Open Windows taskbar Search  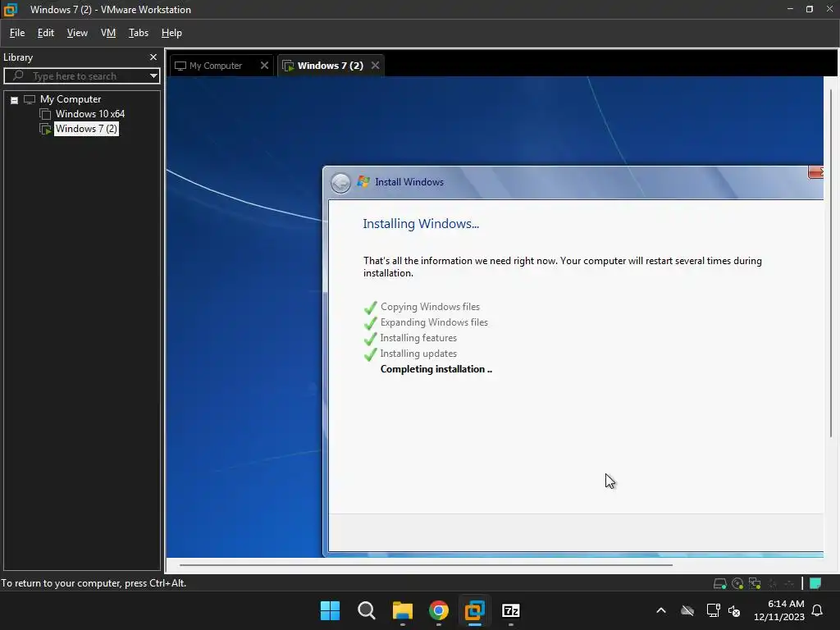pyautogui.click(x=367, y=610)
